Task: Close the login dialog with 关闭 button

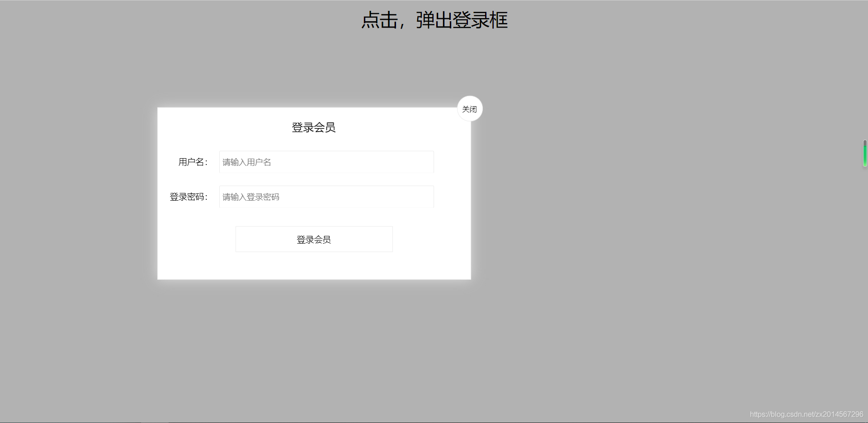Action: [x=470, y=109]
